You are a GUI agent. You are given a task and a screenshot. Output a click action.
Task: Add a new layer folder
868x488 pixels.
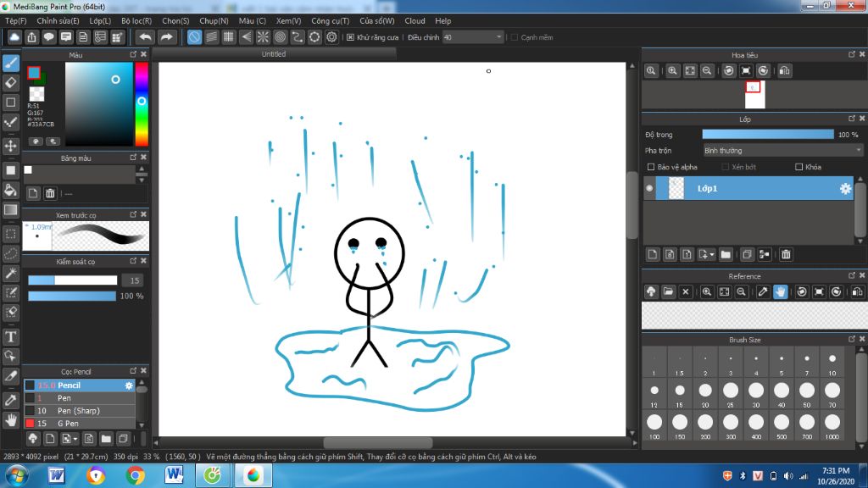pyautogui.click(x=726, y=254)
